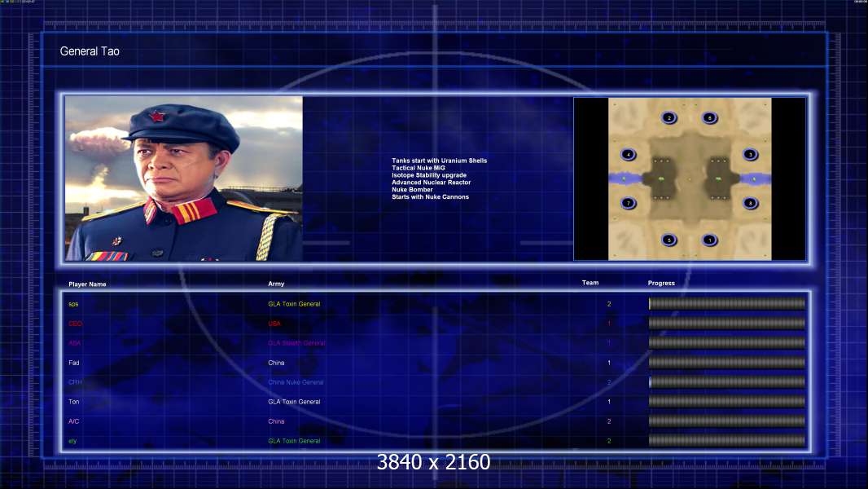This screenshot has width=868, height=489.
Task: Click "Isotope Stability upgrade" line
Action: (x=429, y=175)
